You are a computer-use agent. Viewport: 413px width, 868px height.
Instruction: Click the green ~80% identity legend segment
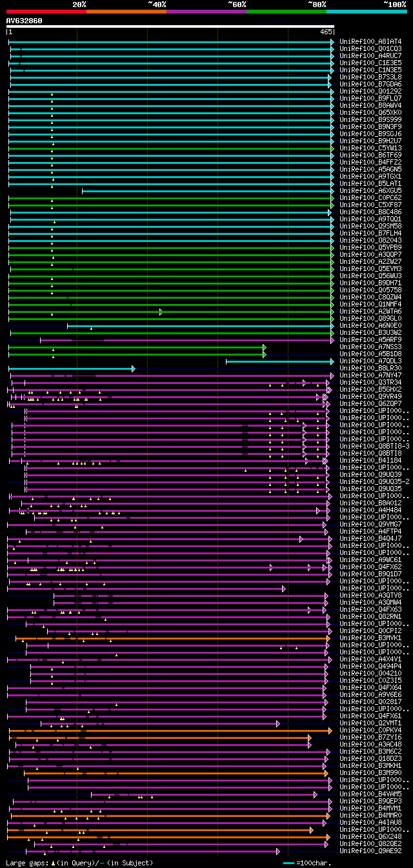tap(287, 12)
